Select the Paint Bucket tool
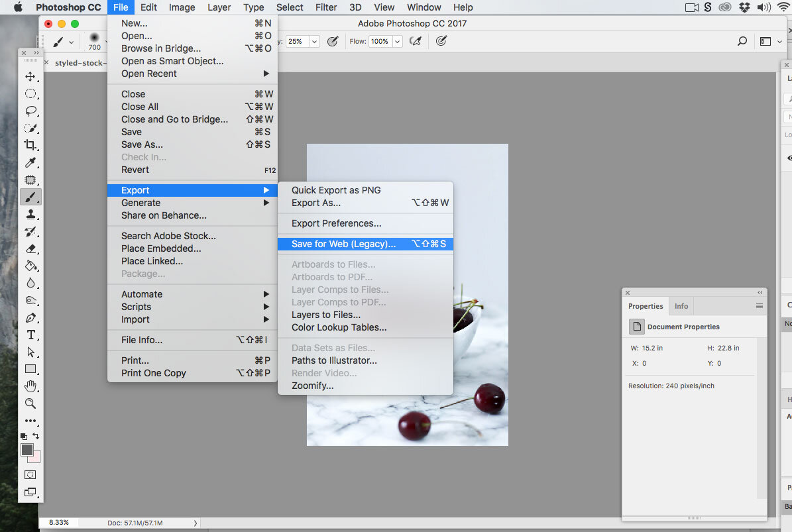Screen dimensions: 792x532 (x=30, y=266)
